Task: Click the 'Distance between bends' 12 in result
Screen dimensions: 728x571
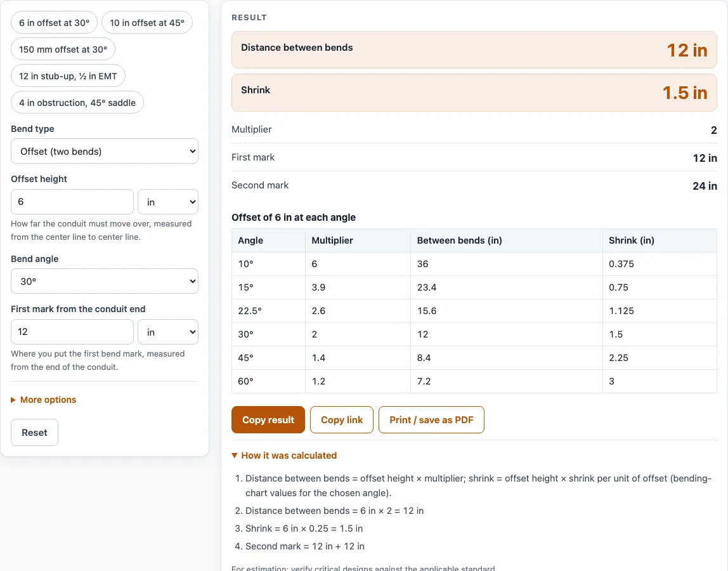Action: [687, 50]
